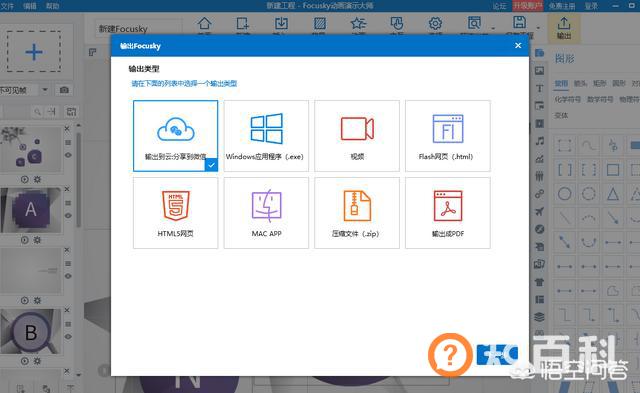Click play icon under frame A

[24, 240]
